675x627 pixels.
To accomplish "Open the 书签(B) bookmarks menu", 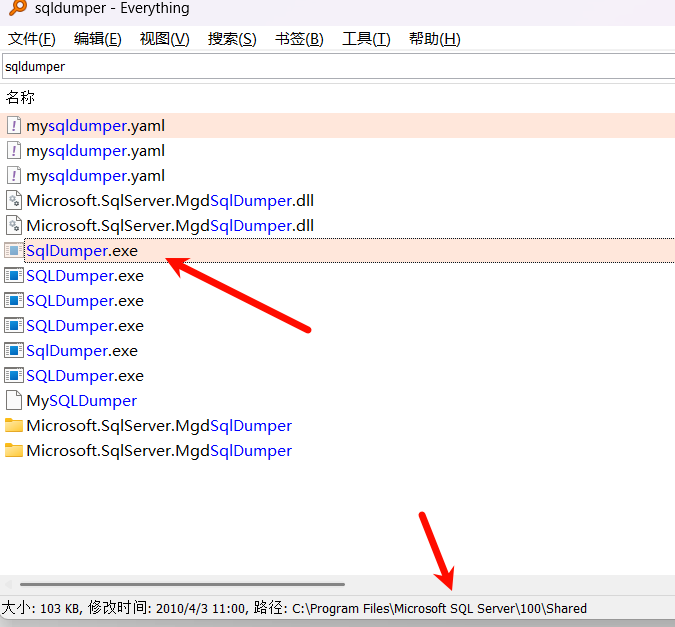I will pos(299,39).
